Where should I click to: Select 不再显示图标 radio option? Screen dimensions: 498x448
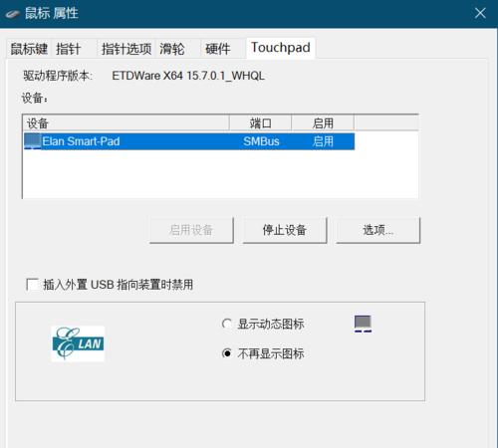coord(227,353)
